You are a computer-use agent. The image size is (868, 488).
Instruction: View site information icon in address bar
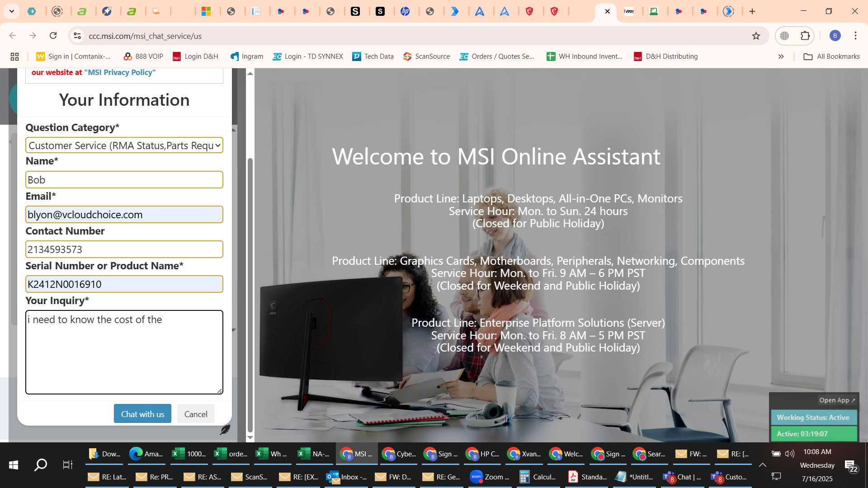tap(77, 36)
